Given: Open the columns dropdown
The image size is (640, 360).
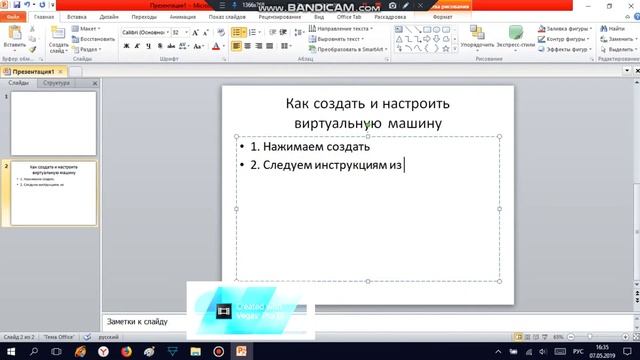Looking at the screenshot, I should [287, 46].
